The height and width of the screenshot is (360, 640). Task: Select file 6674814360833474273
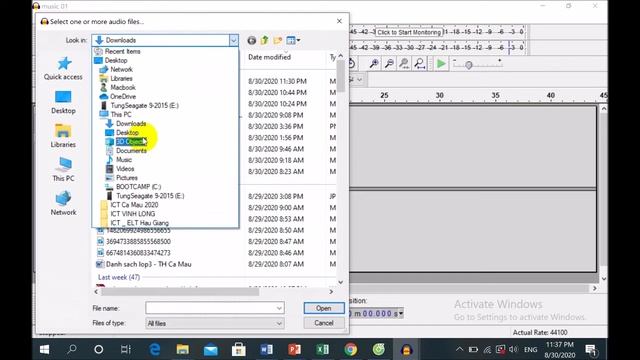(138, 253)
